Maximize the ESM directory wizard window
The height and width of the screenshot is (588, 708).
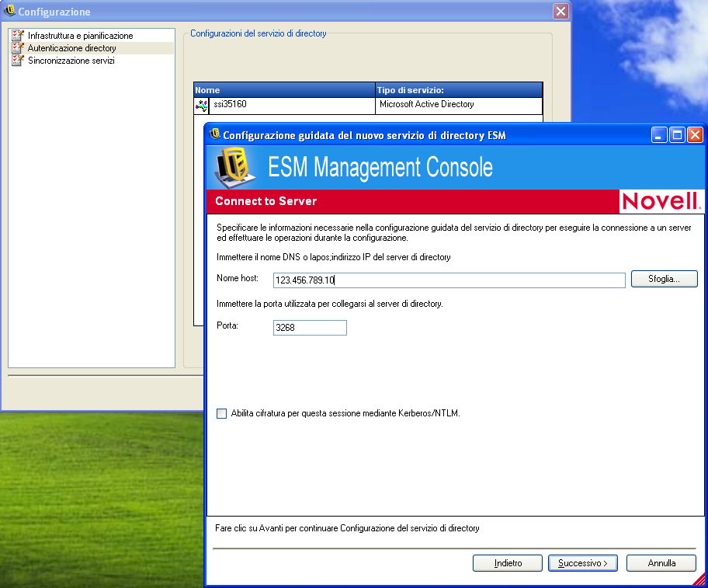[677, 134]
